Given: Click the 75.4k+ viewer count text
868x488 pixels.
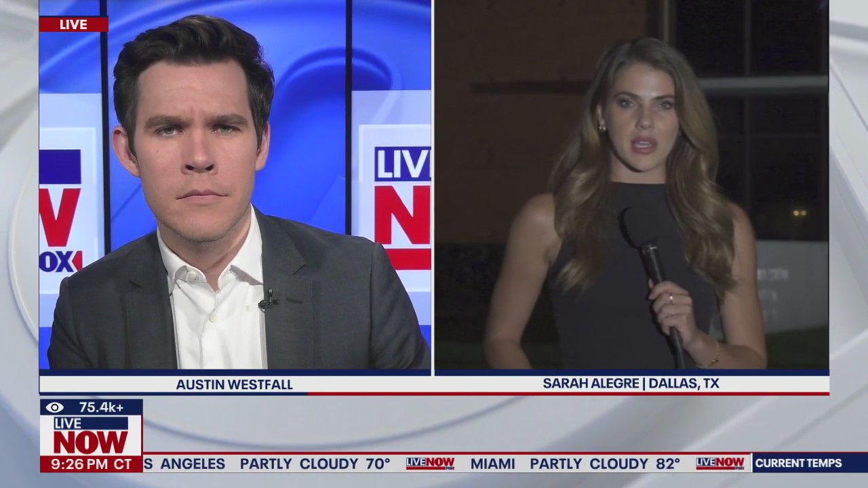Looking at the screenshot, I should (x=102, y=407).
